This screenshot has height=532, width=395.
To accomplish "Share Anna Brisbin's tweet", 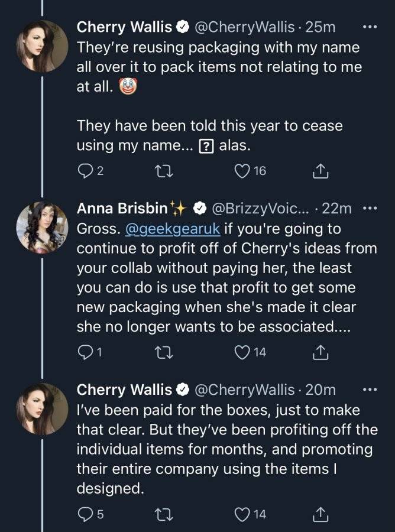I will tap(320, 352).
